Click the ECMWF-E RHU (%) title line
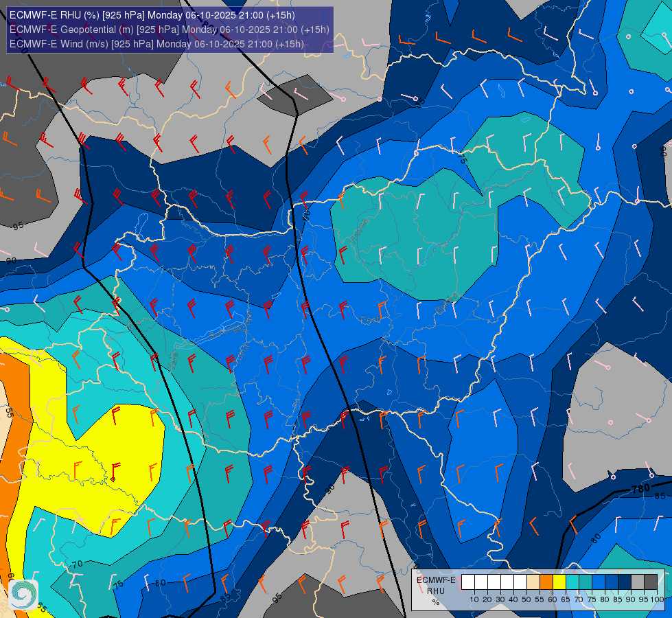 tap(152, 15)
